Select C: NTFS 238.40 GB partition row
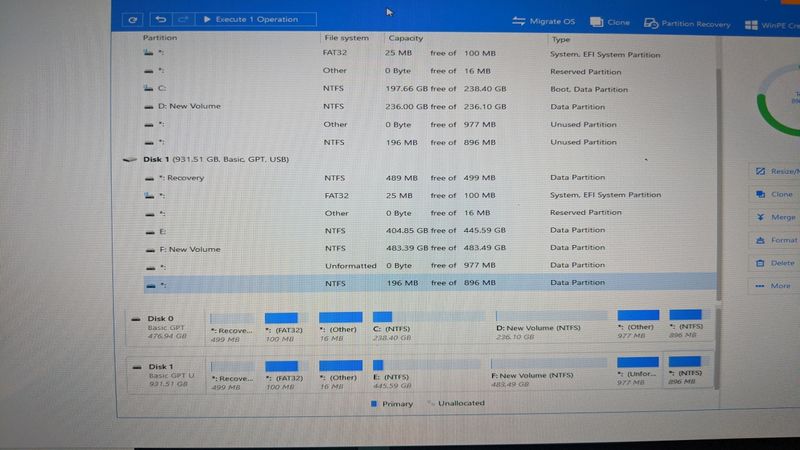This screenshot has width=800, height=450. [x=429, y=88]
